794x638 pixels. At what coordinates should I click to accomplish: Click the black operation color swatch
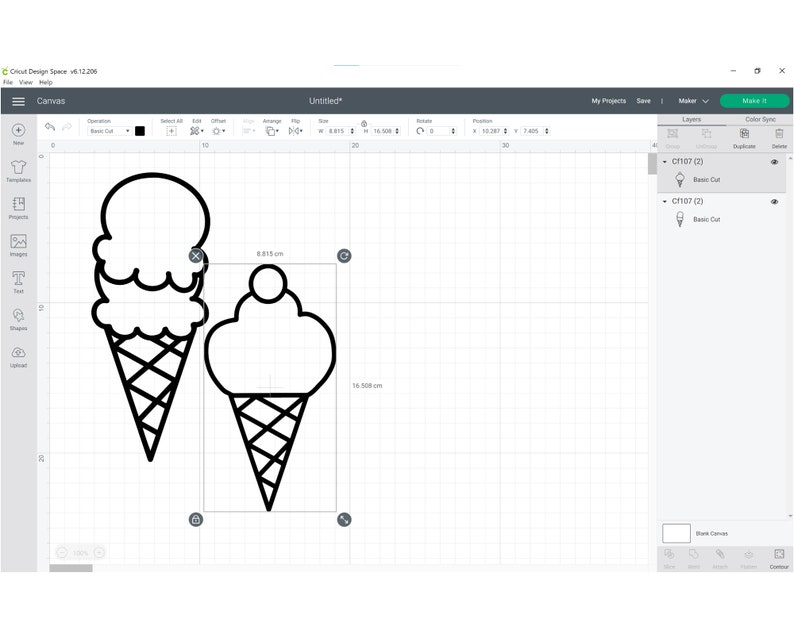tap(140, 131)
